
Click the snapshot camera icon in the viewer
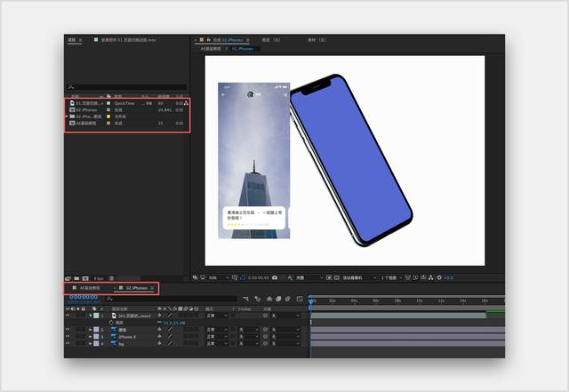(x=275, y=277)
